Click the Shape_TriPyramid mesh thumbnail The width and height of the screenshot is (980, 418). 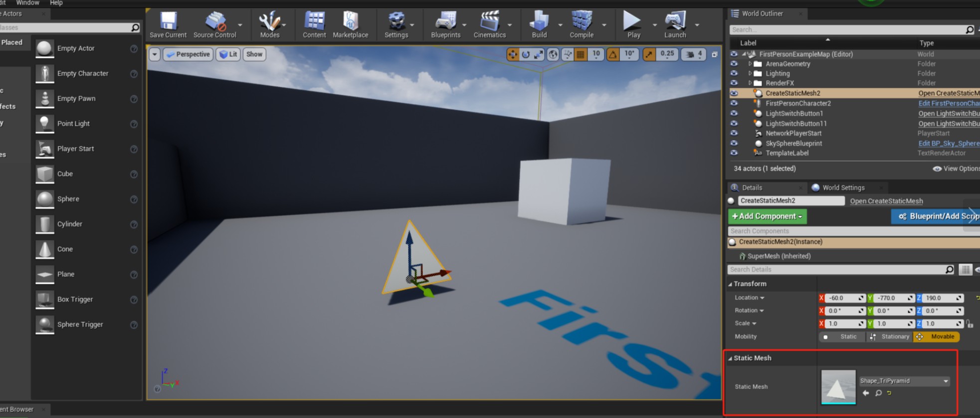click(838, 387)
